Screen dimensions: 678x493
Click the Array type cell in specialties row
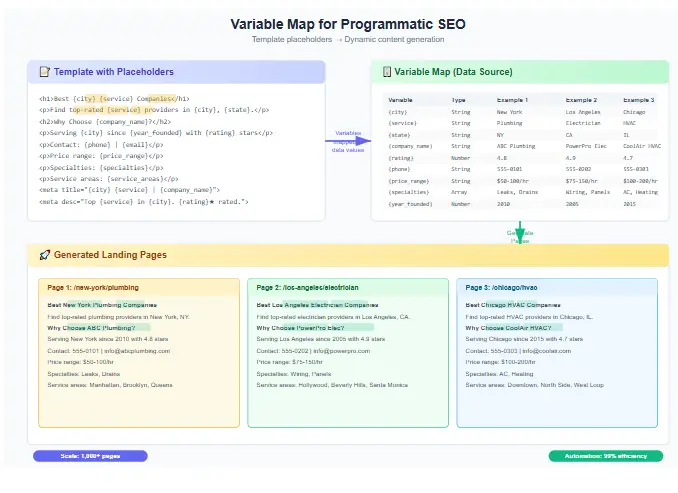pos(459,192)
